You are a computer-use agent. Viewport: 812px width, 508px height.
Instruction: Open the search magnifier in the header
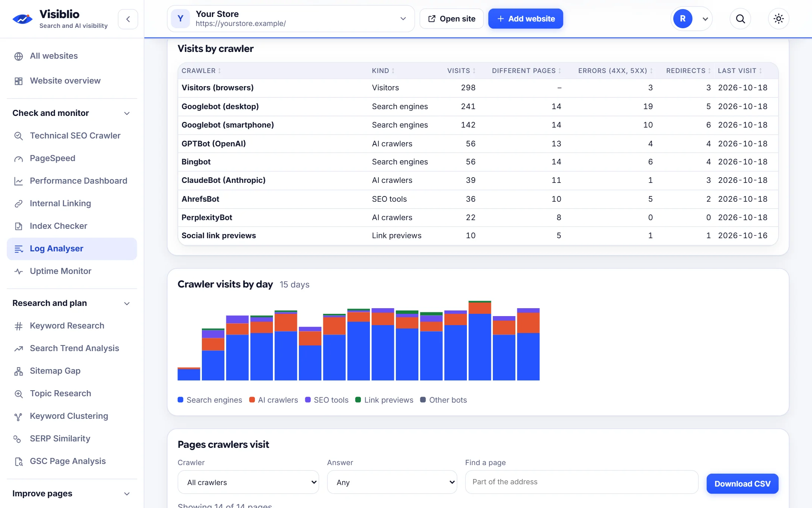point(740,19)
